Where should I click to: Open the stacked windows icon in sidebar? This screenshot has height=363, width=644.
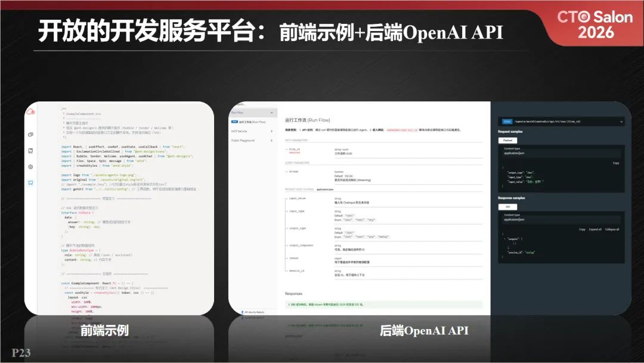[x=30, y=135]
